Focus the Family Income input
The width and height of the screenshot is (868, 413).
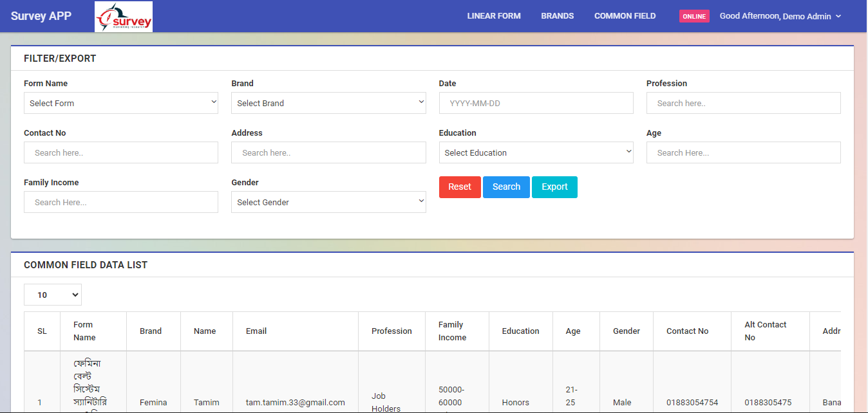[x=121, y=202]
